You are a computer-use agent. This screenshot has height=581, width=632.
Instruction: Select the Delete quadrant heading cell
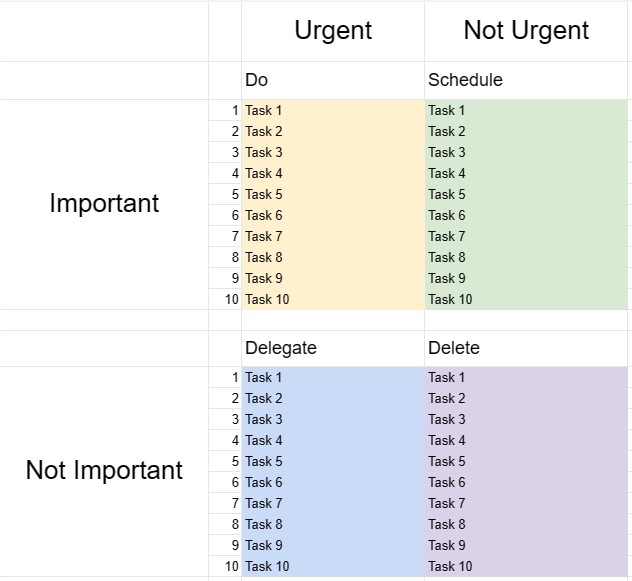point(454,348)
